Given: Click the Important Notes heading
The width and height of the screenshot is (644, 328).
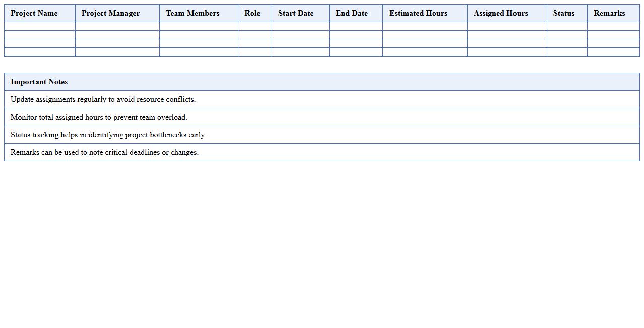Looking at the screenshot, I should point(39,82).
